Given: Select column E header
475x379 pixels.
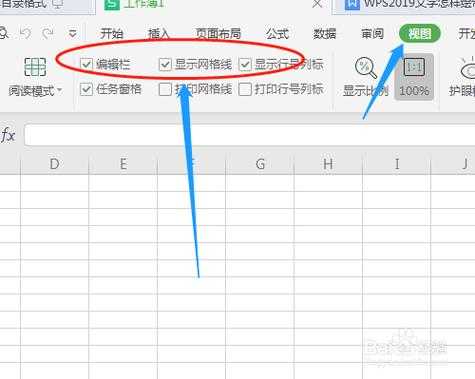Looking at the screenshot, I should (123, 164).
